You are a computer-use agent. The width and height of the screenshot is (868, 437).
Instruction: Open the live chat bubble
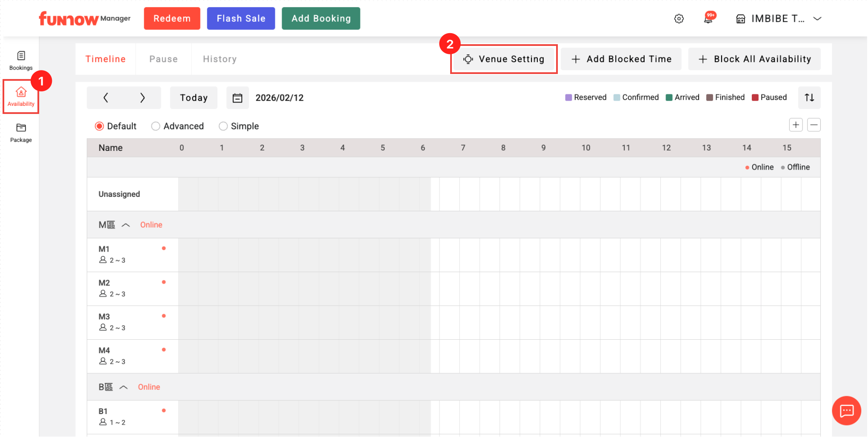pos(846,410)
